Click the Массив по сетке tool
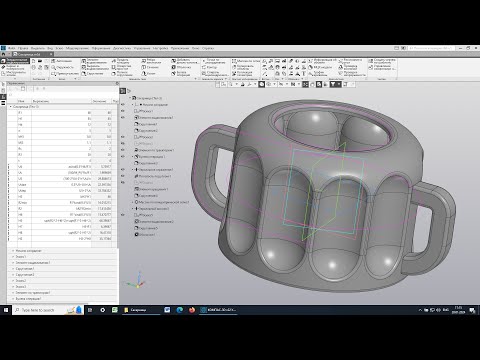 pyautogui.click(x=246, y=61)
